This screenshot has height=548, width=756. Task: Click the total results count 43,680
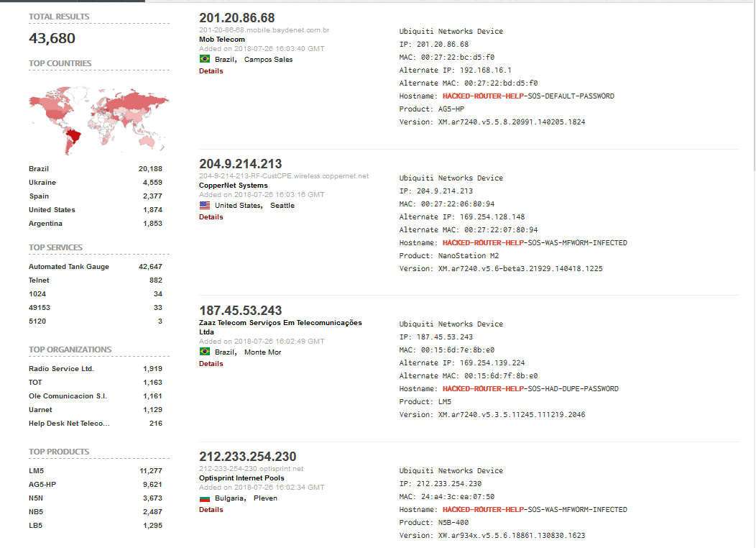(x=52, y=38)
